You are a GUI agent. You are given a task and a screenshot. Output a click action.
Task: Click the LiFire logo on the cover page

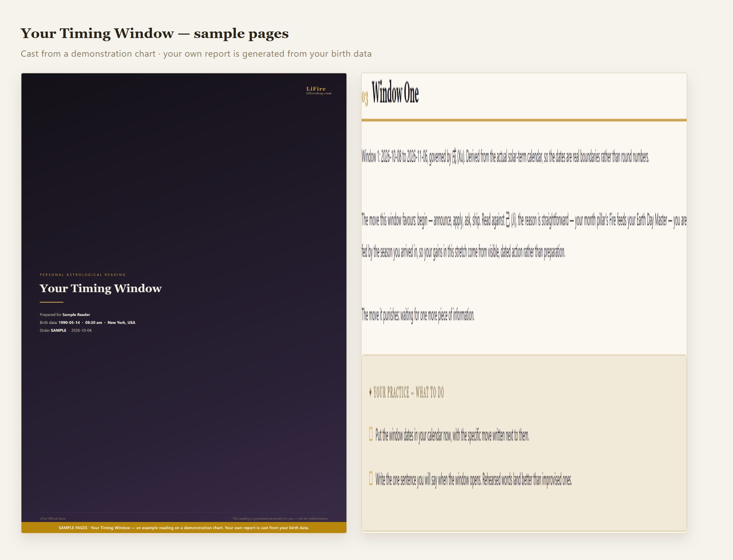[319, 91]
